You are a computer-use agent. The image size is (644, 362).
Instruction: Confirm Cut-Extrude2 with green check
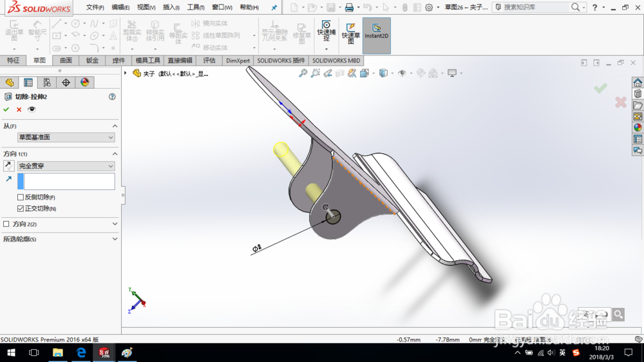click(6, 110)
